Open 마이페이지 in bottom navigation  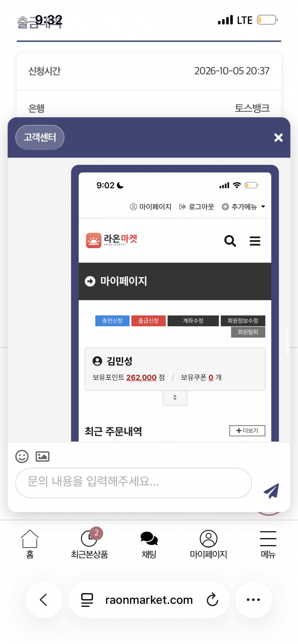(209, 544)
